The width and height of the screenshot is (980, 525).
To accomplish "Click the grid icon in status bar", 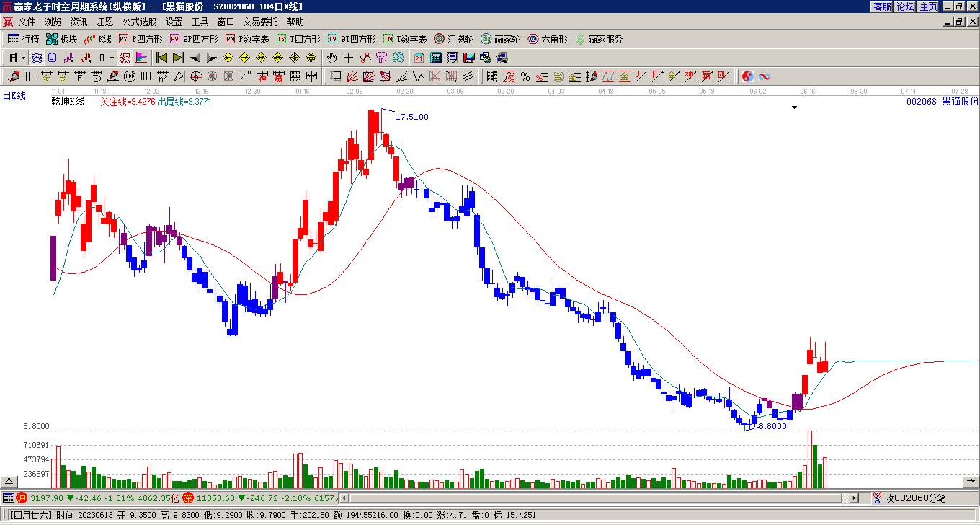I will (x=8, y=498).
